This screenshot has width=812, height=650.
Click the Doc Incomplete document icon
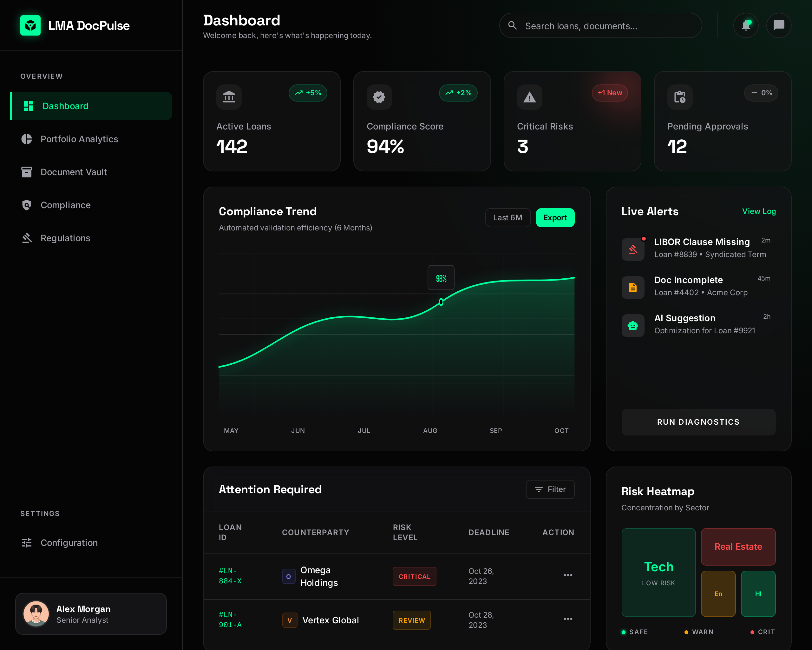click(633, 288)
